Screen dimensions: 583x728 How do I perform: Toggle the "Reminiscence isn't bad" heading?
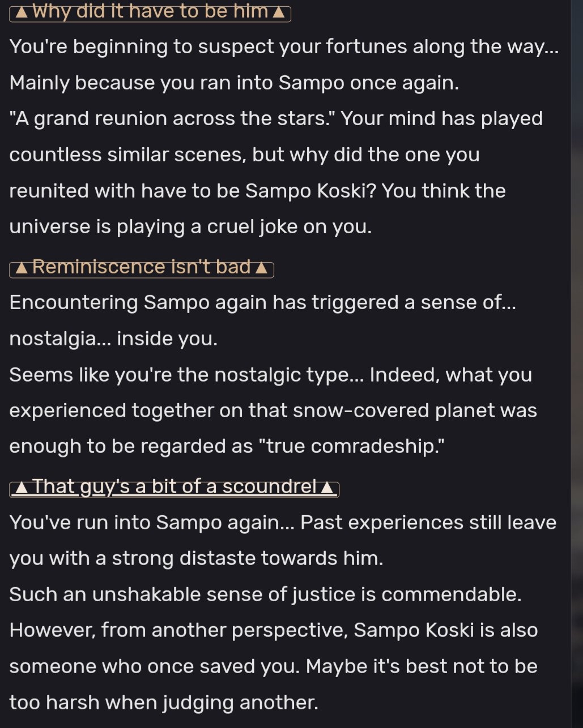[x=142, y=267]
